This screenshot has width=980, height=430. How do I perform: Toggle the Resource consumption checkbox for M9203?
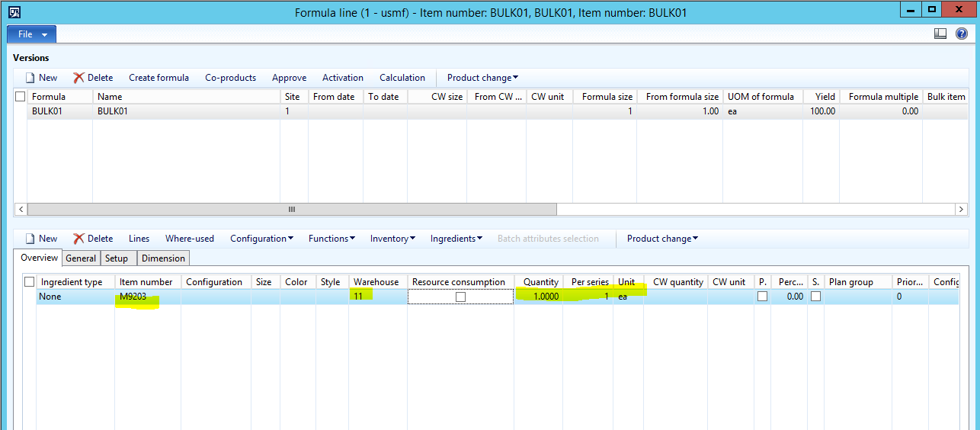click(460, 297)
